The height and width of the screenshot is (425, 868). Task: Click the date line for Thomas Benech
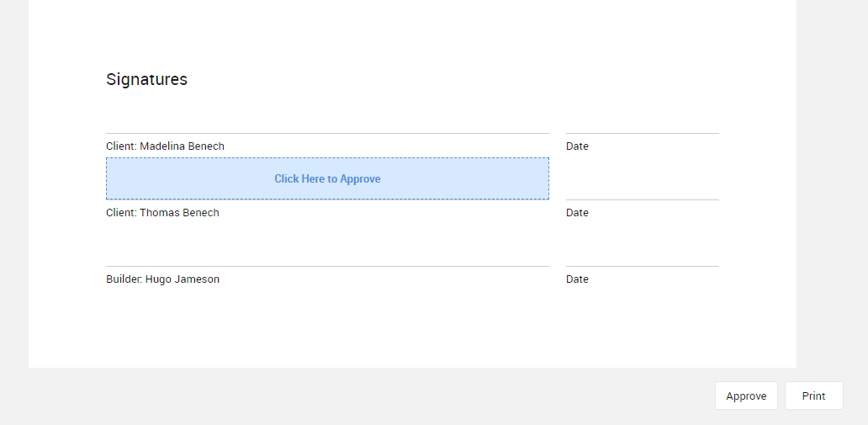tap(642, 199)
